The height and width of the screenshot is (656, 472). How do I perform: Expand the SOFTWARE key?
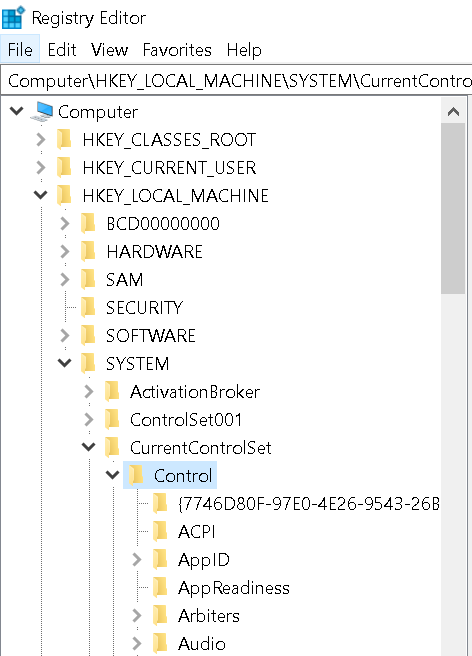65,336
